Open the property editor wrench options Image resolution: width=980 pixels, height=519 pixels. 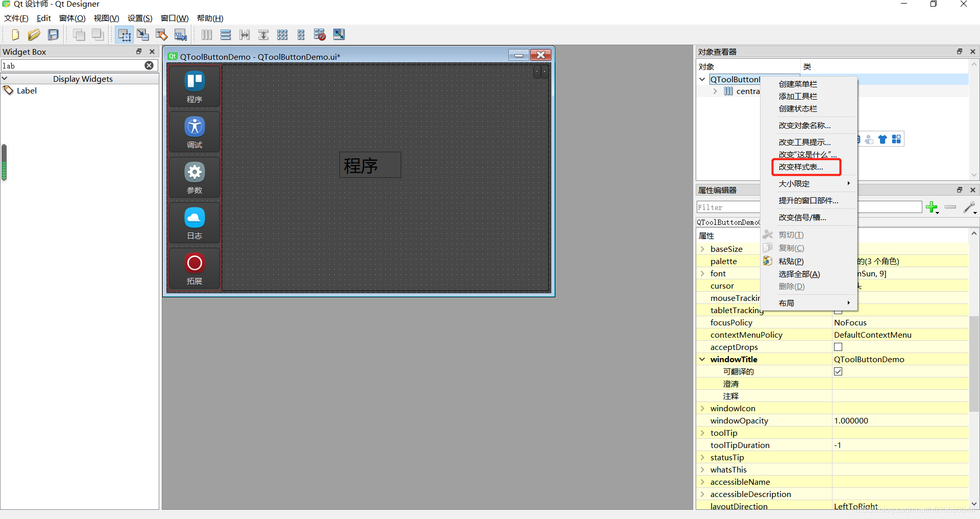click(x=969, y=207)
